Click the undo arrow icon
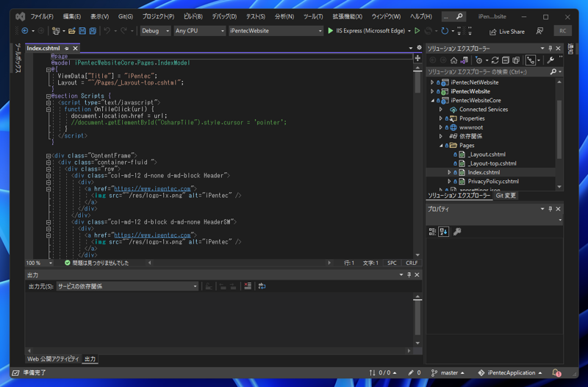Screen dimensions: 588x387 pos(107,31)
